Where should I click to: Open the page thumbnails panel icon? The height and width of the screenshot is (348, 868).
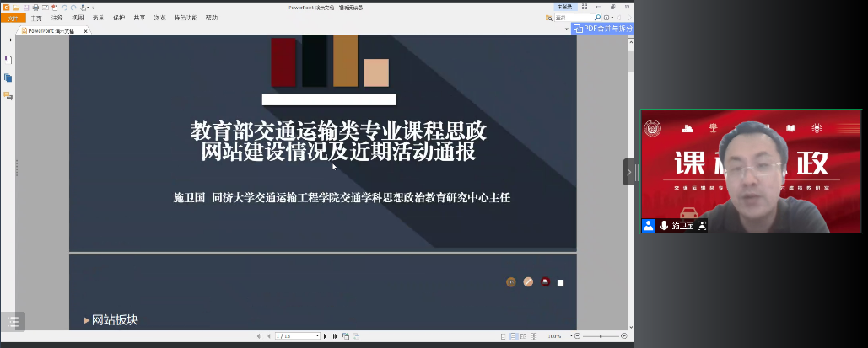pos(8,78)
